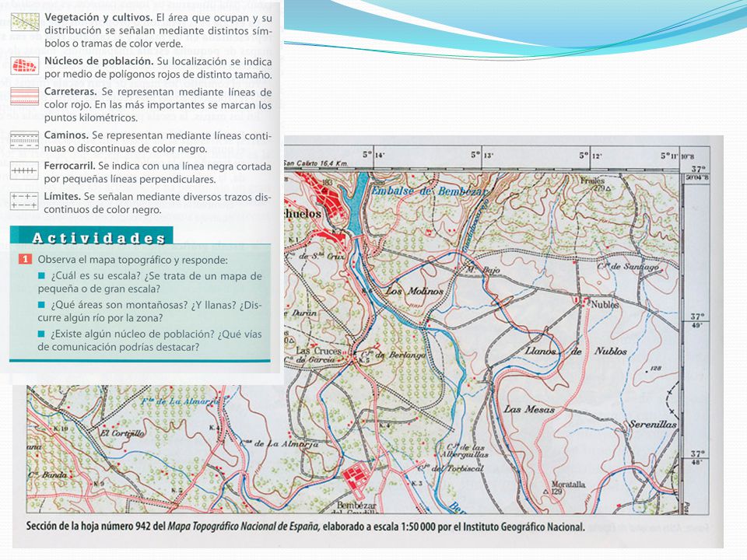The image size is (747, 560).
Task: Click the 'Durán' map label
Action: (303, 313)
